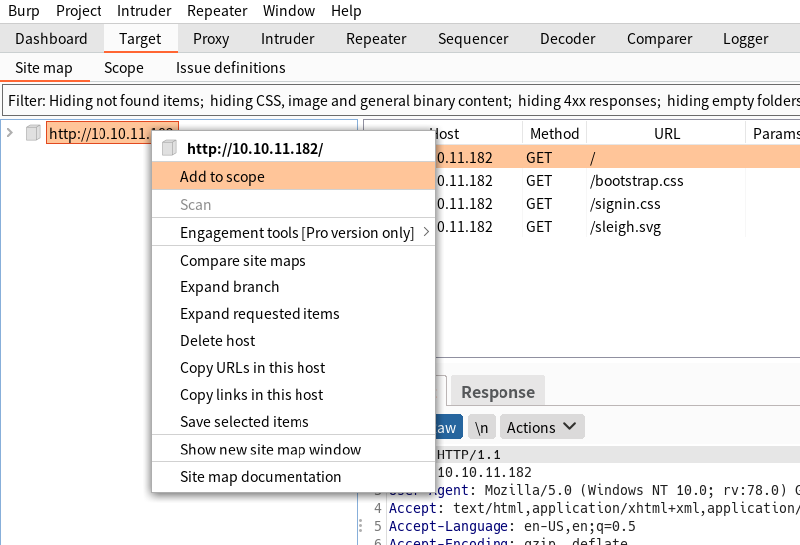Choose Show new site map window
The image size is (800, 545).
click(293, 450)
